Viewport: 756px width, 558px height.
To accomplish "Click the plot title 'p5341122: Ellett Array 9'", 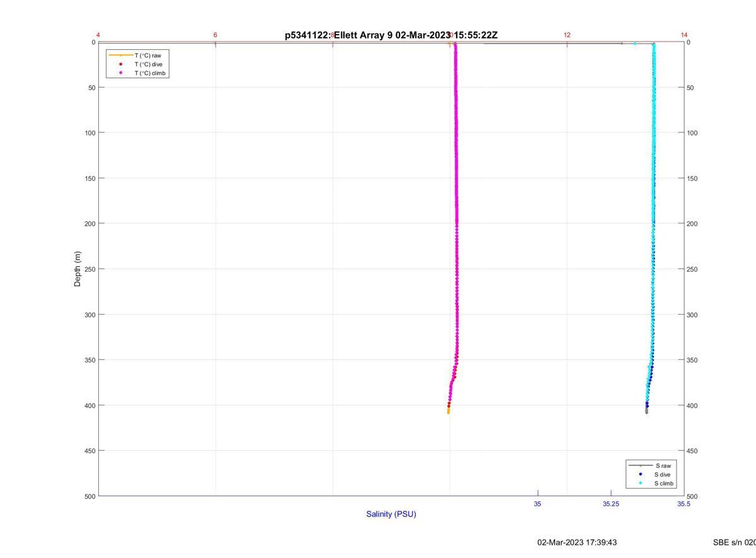I will pos(338,35).
